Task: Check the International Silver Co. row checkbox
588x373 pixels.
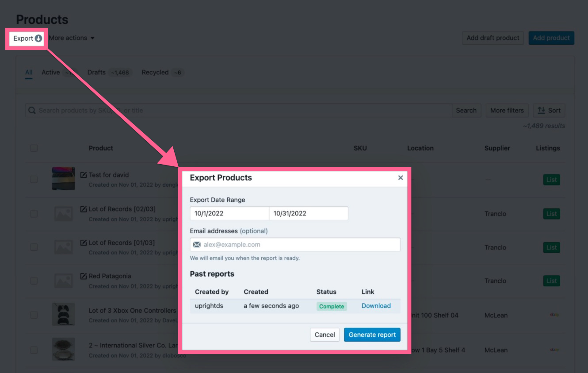Action: click(x=34, y=350)
